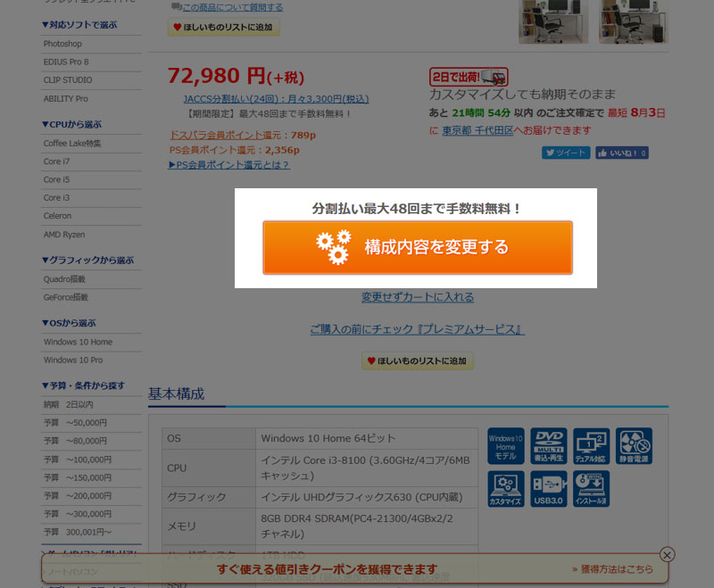
Task: Click the USB3.0 feature icon
Action: point(548,489)
